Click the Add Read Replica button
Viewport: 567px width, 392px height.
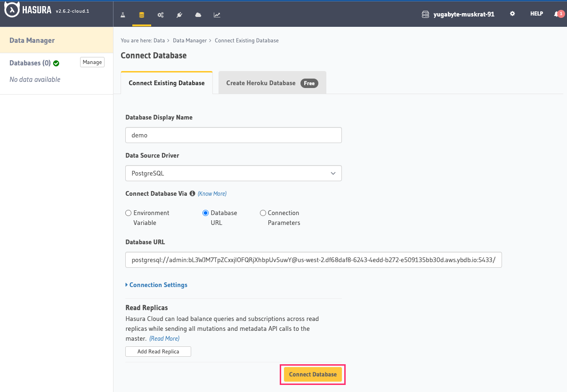158,351
